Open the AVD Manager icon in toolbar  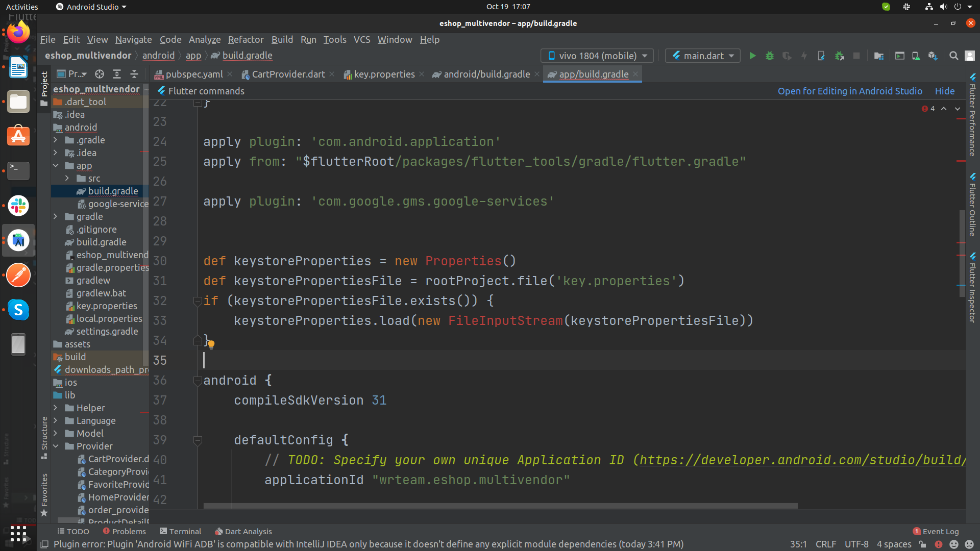coord(916,56)
